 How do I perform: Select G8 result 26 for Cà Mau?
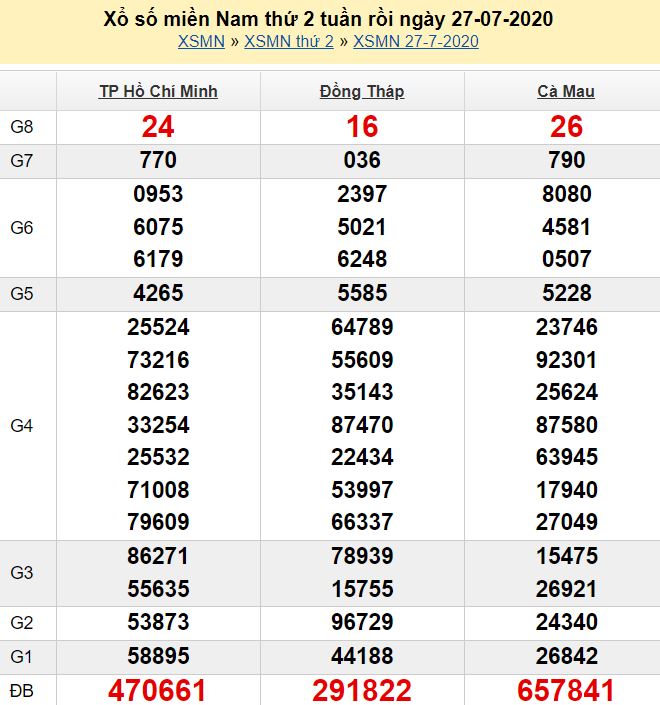566,127
